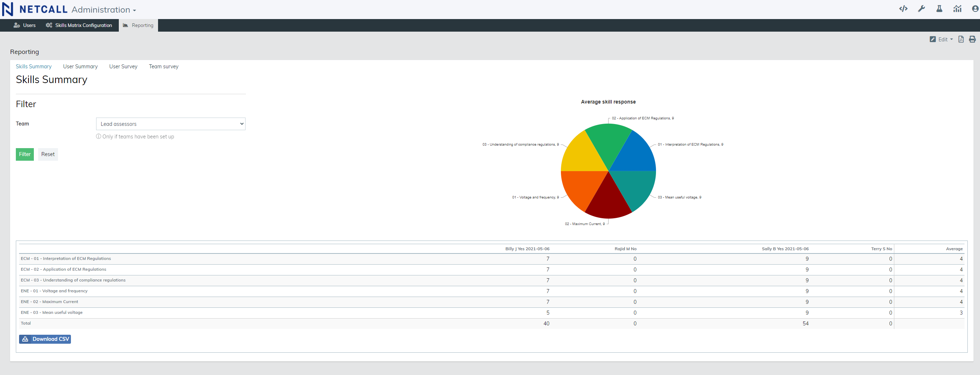Click the analytics chart icon in header

pyautogui.click(x=957, y=9)
